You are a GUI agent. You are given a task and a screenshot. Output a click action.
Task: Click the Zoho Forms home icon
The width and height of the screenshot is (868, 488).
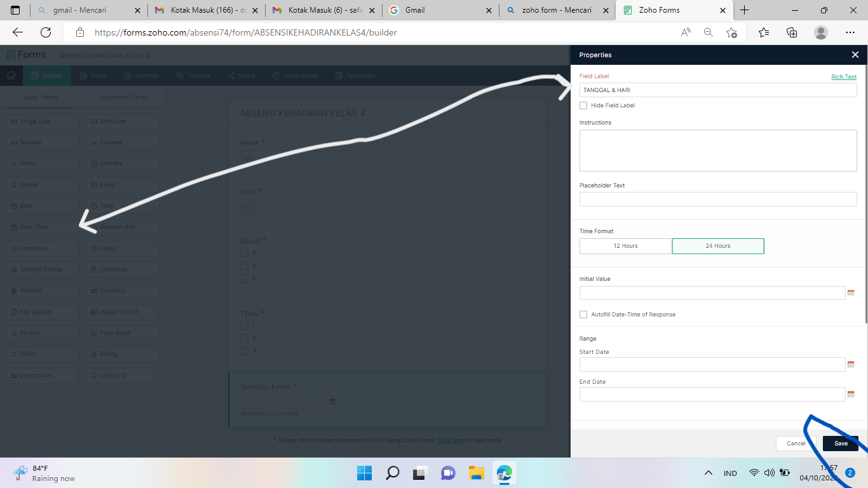coord(11,75)
